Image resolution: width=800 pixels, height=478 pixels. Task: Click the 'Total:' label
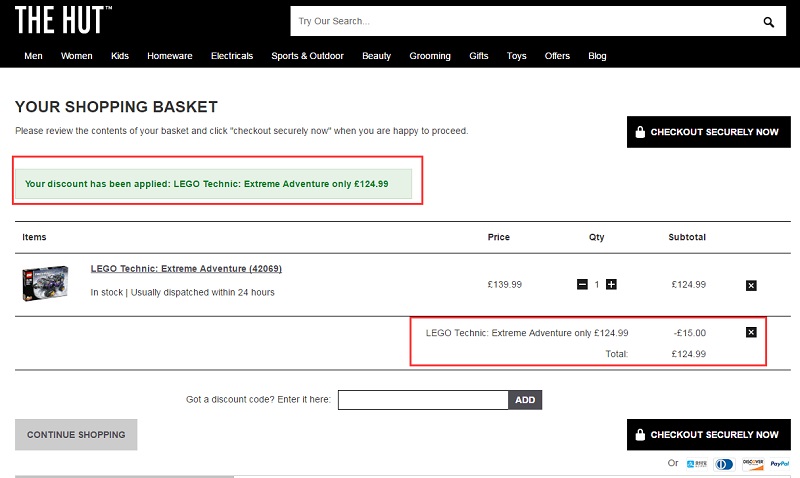click(617, 354)
